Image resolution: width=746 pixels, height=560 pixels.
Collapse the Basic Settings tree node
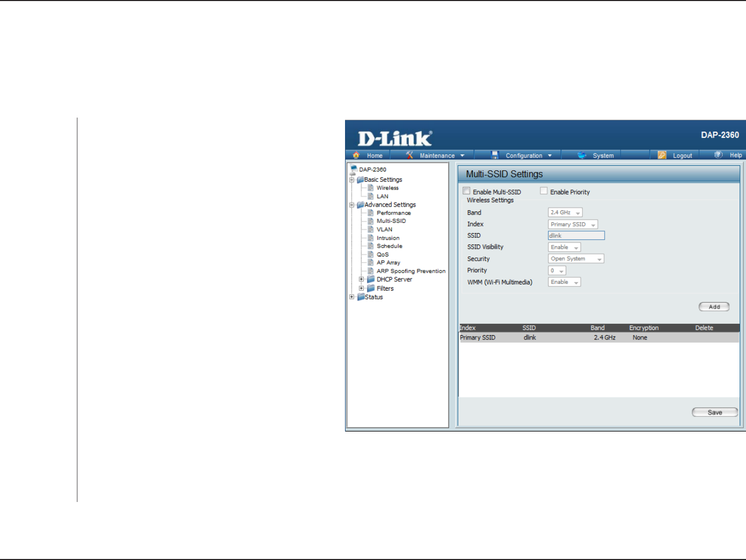click(352, 180)
